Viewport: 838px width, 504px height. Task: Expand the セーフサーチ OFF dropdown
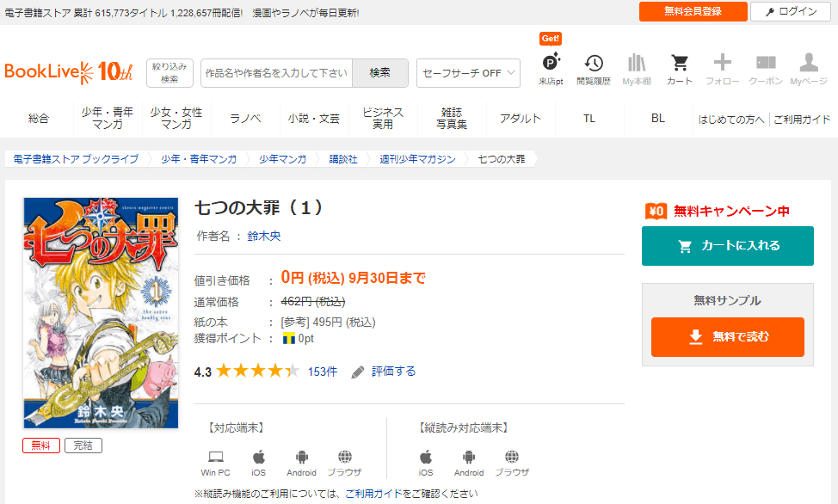468,73
